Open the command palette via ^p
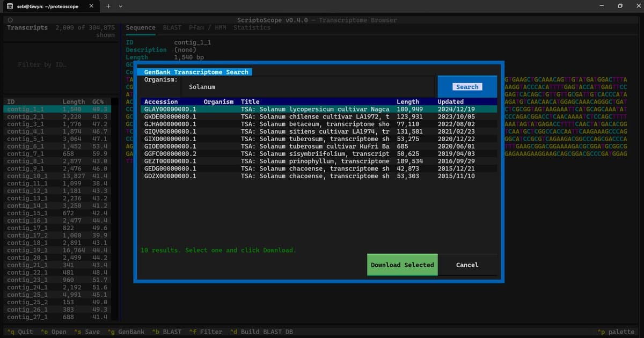Viewport: 644px width, 338px height. [616, 332]
